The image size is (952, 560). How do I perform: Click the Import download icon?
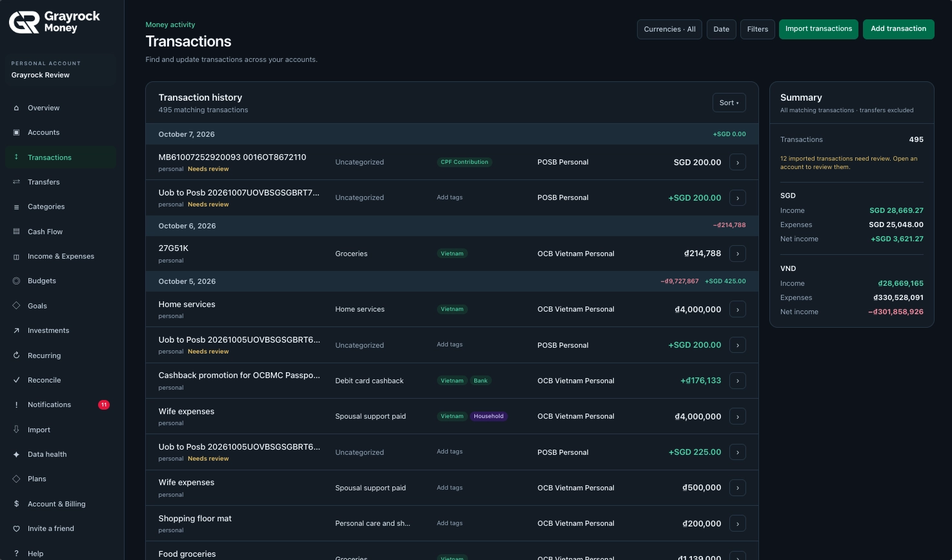[x=16, y=430]
